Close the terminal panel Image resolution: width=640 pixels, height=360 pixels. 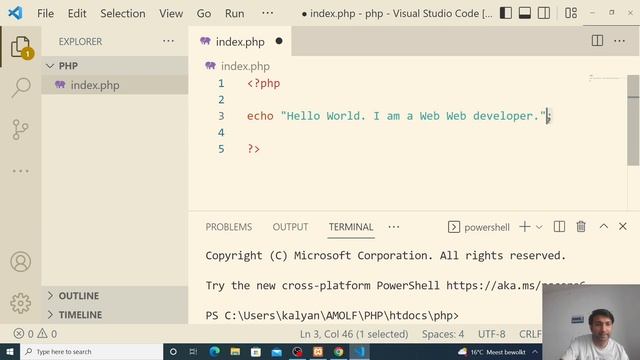(622, 227)
